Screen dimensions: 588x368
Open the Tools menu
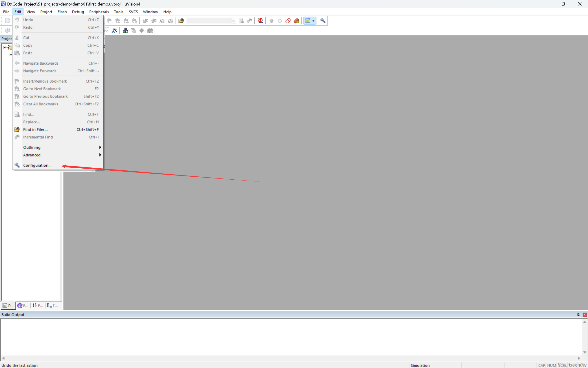tap(118, 12)
